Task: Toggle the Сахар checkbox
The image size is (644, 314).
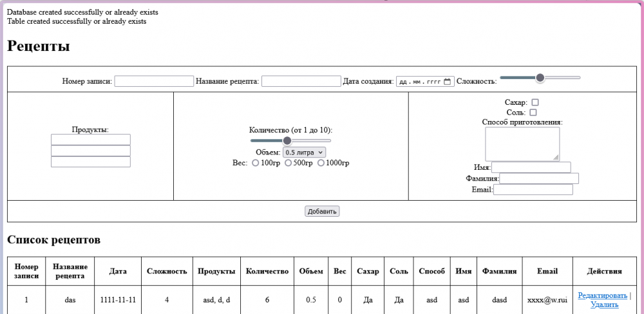Action: coord(535,102)
